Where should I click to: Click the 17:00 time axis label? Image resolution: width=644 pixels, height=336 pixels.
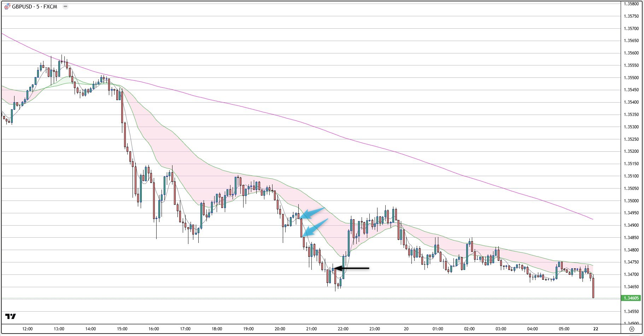[x=185, y=329]
